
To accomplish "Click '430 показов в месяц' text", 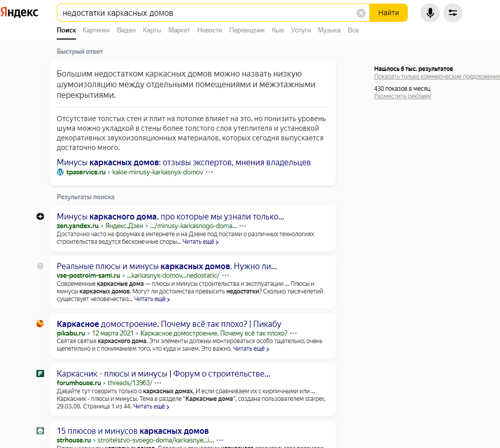I will click(402, 89).
